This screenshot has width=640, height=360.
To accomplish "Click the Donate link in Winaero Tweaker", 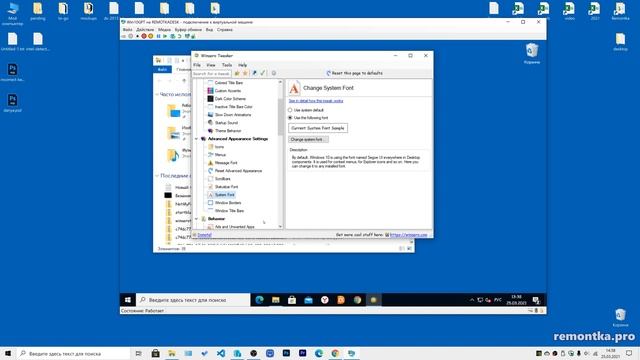I will pos(204,235).
